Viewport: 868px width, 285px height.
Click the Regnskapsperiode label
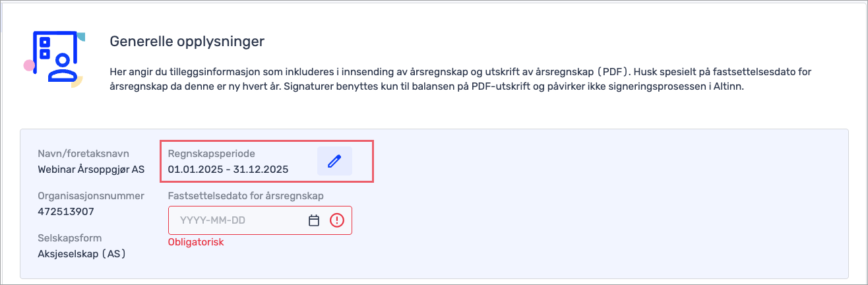point(211,154)
